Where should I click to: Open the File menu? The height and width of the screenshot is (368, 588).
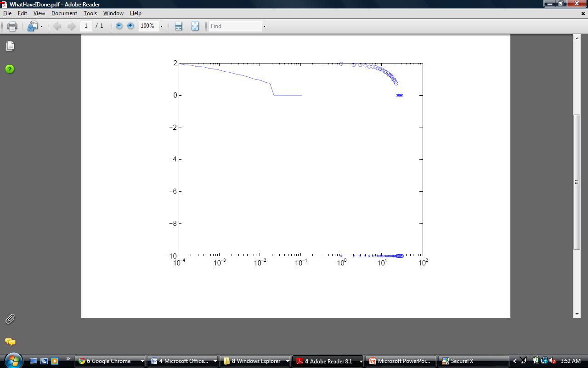[7, 13]
